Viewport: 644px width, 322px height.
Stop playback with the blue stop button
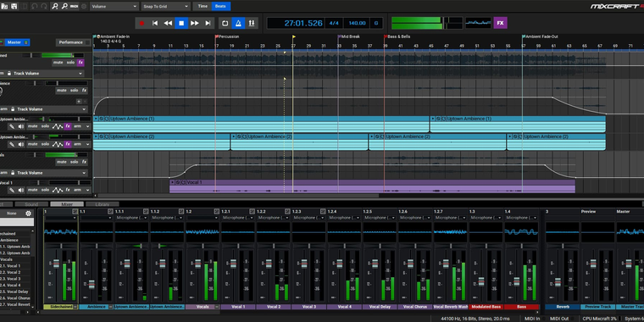181,24
